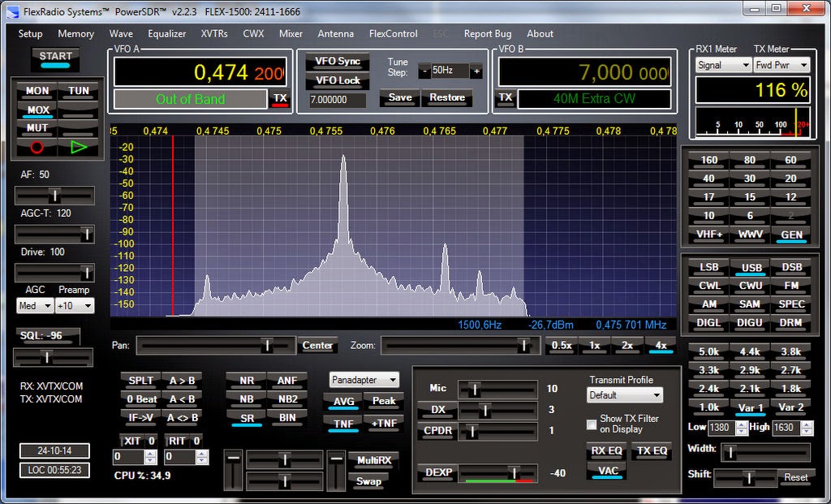Screen dimensions: 831x504
Task: Select the DIGU mode button
Action: pos(750,323)
